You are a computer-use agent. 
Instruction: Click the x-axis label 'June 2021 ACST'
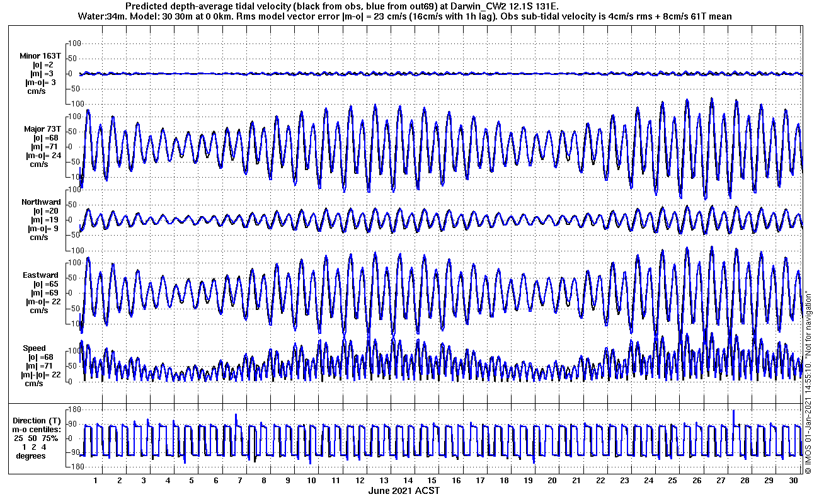click(404, 491)
